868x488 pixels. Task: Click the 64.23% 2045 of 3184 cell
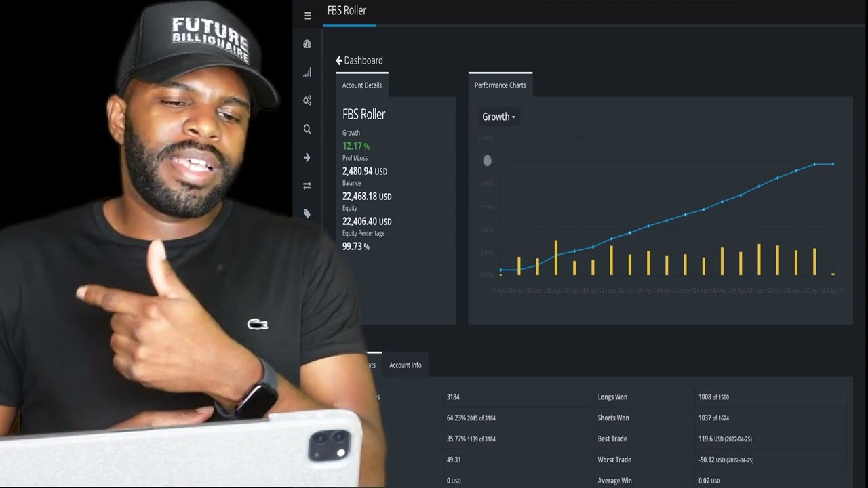(x=471, y=418)
